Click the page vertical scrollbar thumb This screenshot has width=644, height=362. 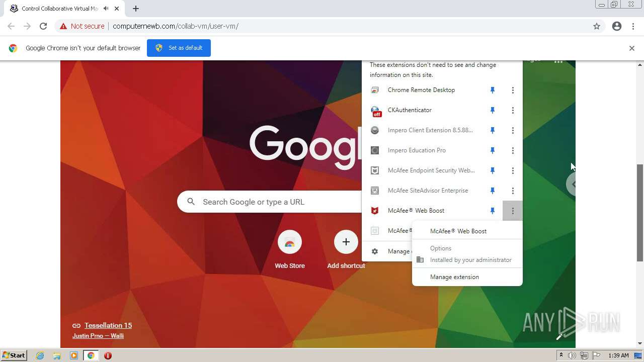click(x=640, y=213)
